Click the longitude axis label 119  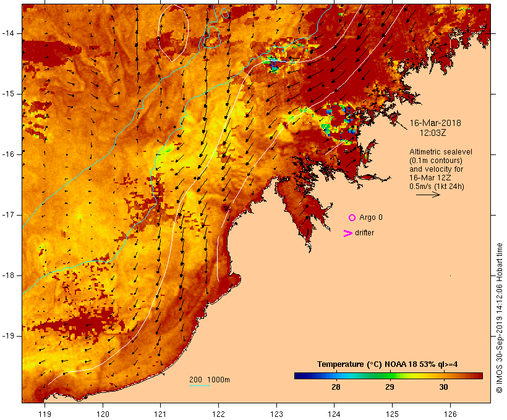[x=45, y=414]
